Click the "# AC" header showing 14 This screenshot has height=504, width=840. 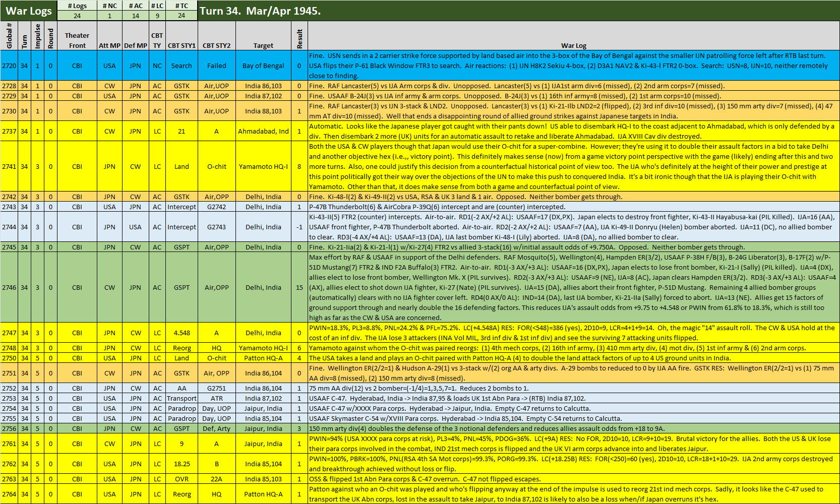135,6
